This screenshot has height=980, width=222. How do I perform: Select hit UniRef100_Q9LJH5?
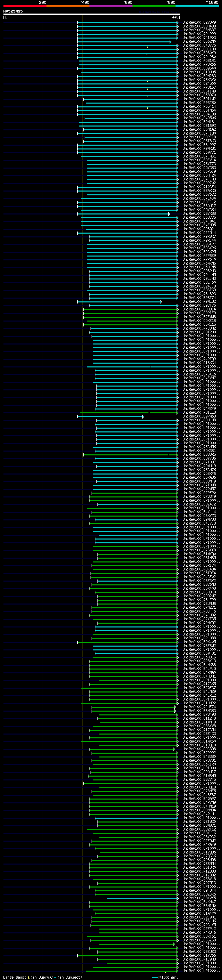coord(199,275)
